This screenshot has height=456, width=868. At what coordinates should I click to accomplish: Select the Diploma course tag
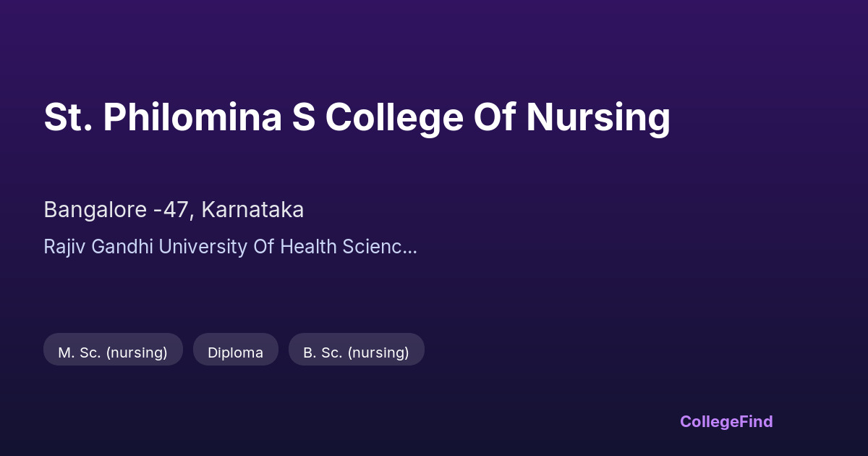(x=235, y=352)
